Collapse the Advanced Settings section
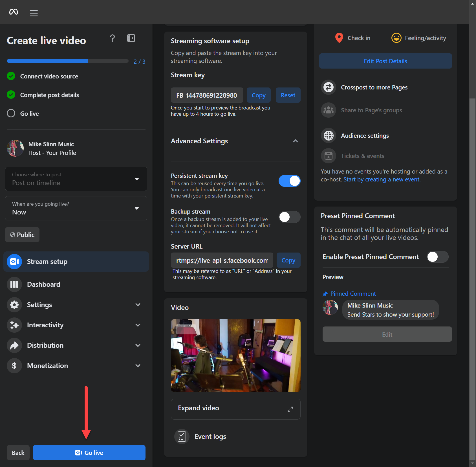The height and width of the screenshot is (467, 476). [x=295, y=141]
